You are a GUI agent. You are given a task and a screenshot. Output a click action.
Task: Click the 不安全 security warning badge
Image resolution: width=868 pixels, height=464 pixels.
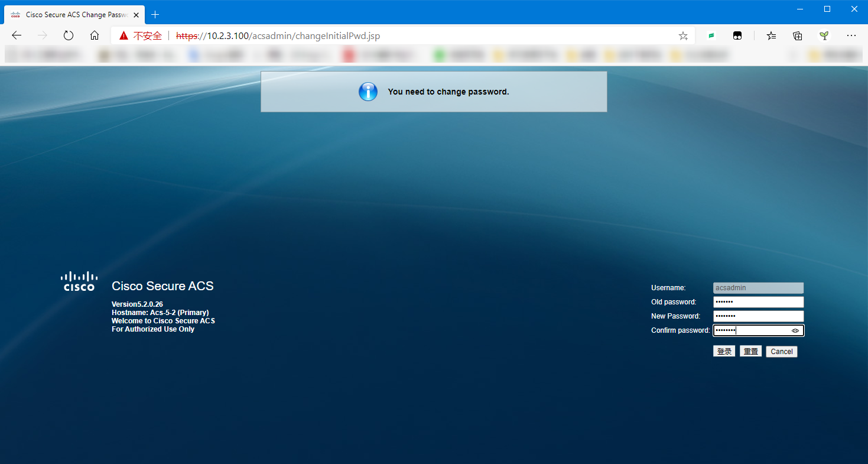tap(141, 35)
